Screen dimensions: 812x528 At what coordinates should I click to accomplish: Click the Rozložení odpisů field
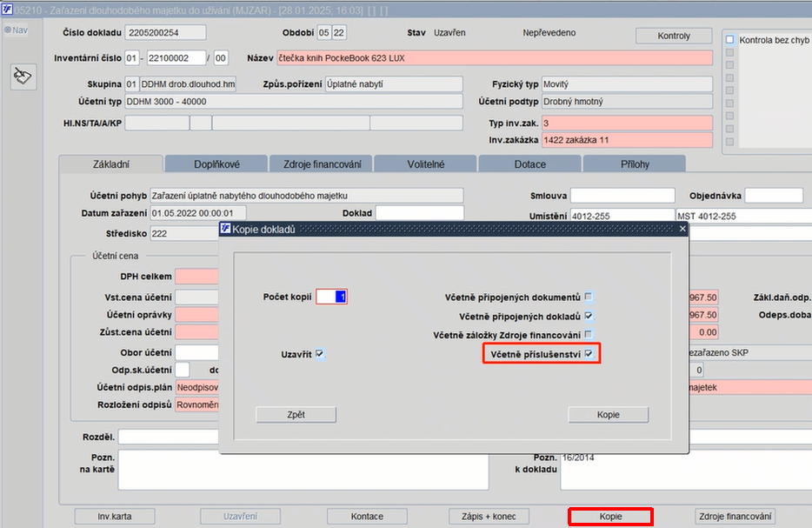(197, 404)
